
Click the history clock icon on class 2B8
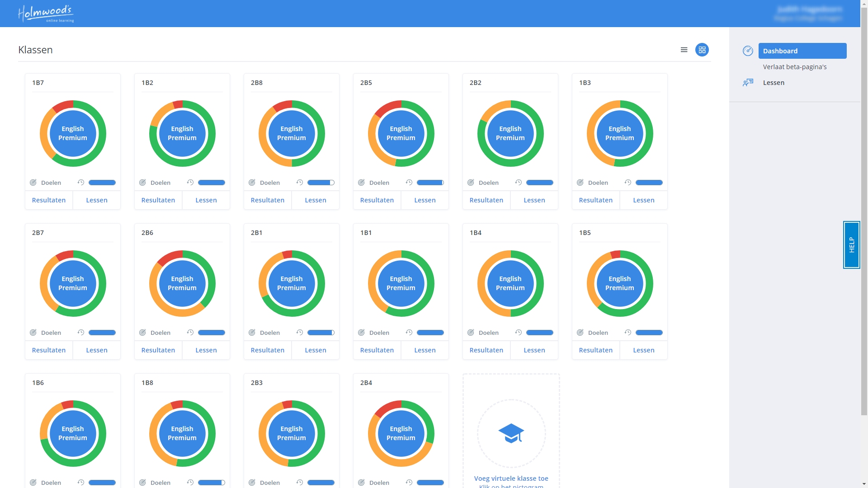pos(300,182)
